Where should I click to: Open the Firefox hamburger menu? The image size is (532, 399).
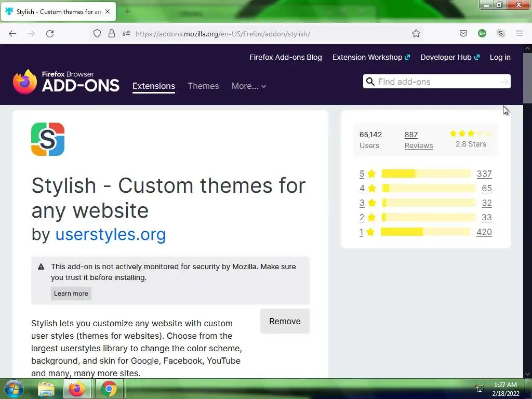point(519,33)
